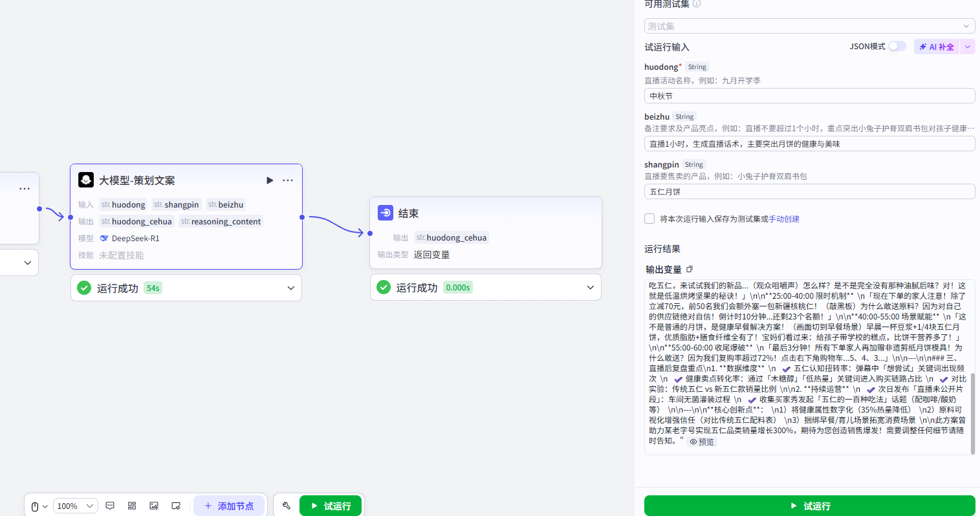Click the str.huodong input tag on the model node

(x=123, y=204)
